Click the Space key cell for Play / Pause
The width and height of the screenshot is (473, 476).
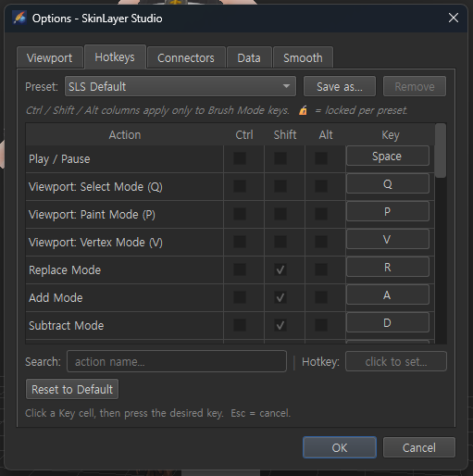point(388,156)
